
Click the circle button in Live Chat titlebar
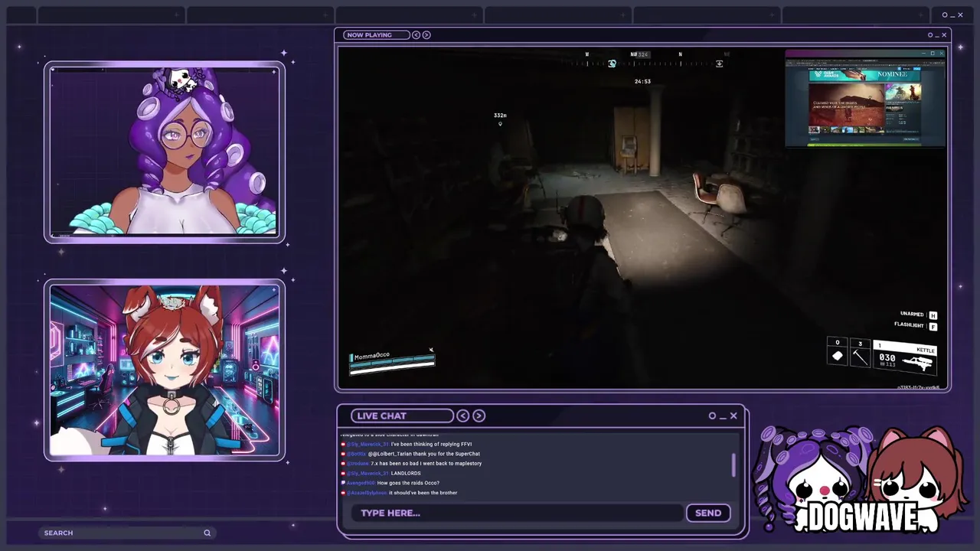[712, 416]
